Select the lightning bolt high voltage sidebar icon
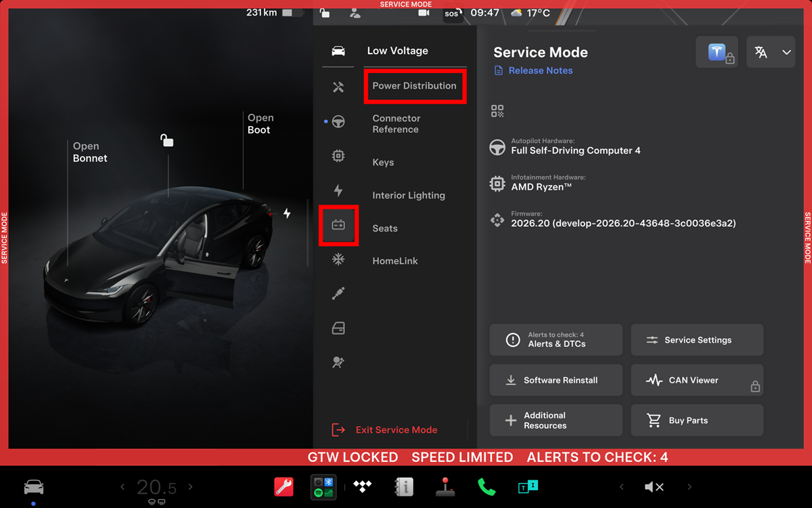The height and width of the screenshot is (508, 812). point(338,190)
